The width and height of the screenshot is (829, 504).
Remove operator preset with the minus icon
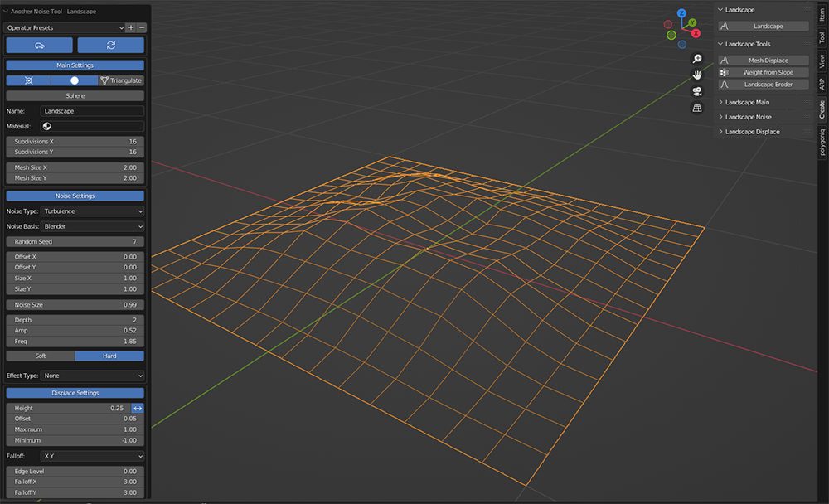pyautogui.click(x=142, y=27)
